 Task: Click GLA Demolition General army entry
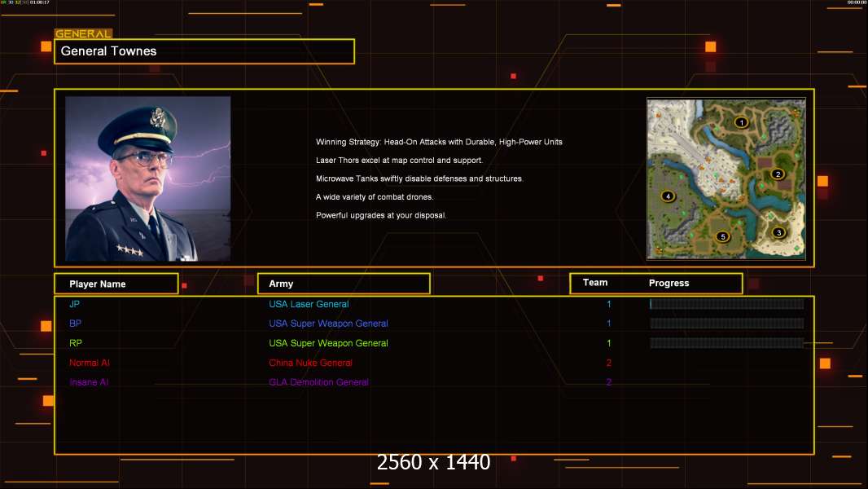tap(318, 382)
